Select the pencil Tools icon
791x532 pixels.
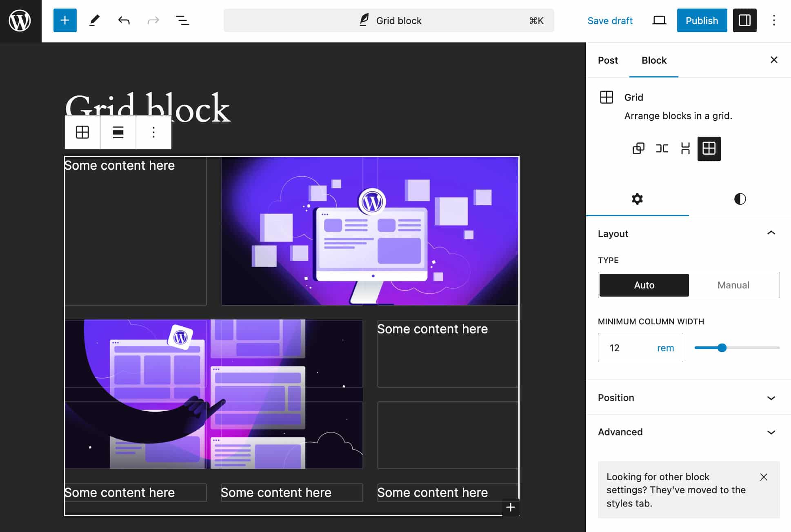click(x=94, y=20)
